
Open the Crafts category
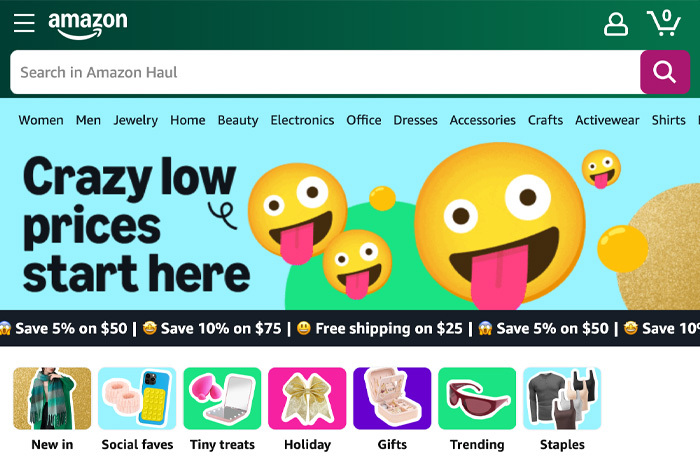(x=545, y=120)
